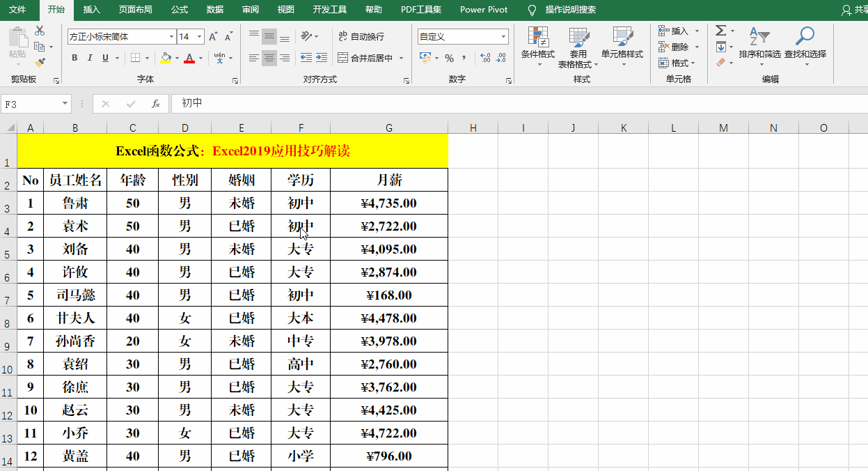Increase the indent level
The height and width of the screenshot is (471, 868).
point(322,58)
